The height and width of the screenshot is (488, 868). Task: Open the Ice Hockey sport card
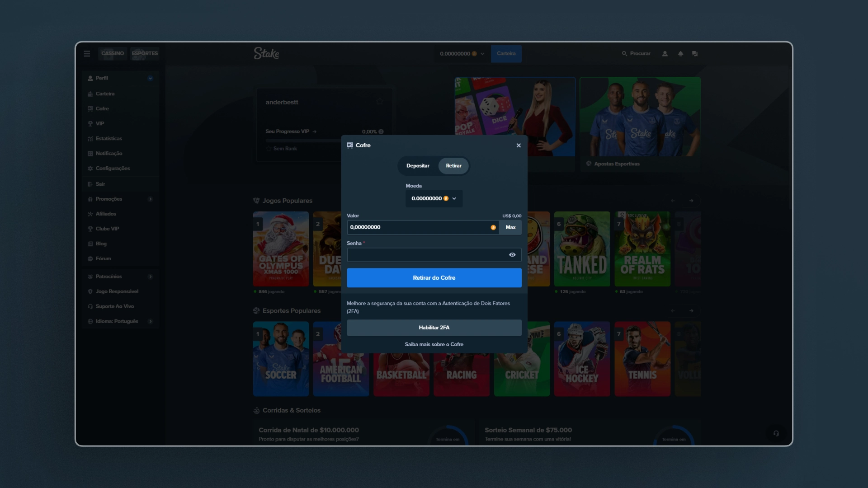(x=582, y=359)
